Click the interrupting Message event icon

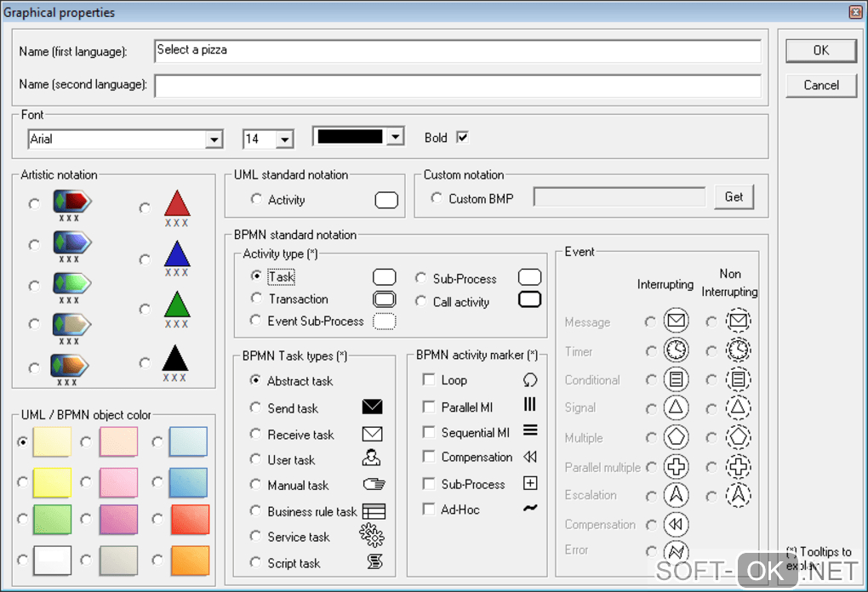pyautogui.click(x=676, y=321)
